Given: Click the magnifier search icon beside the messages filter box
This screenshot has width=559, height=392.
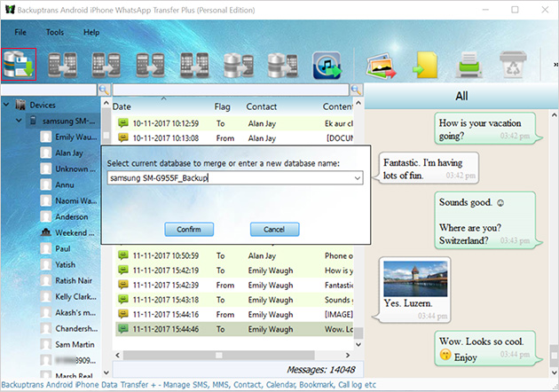Looking at the screenshot, I should [356, 90].
